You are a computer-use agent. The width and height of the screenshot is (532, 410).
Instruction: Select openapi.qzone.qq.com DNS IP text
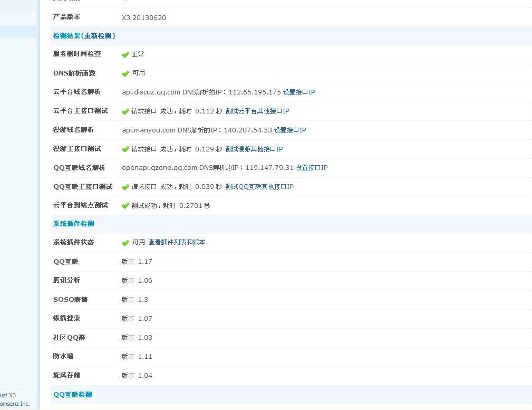208,167
